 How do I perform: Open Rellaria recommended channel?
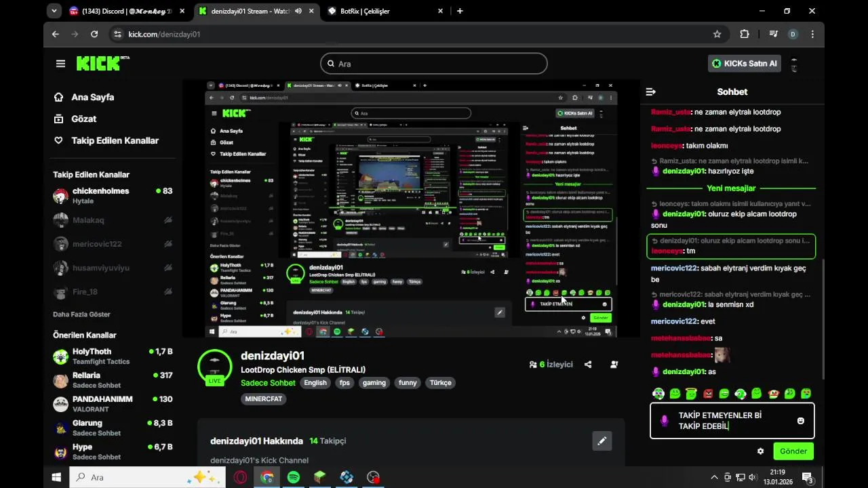pyautogui.click(x=113, y=380)
